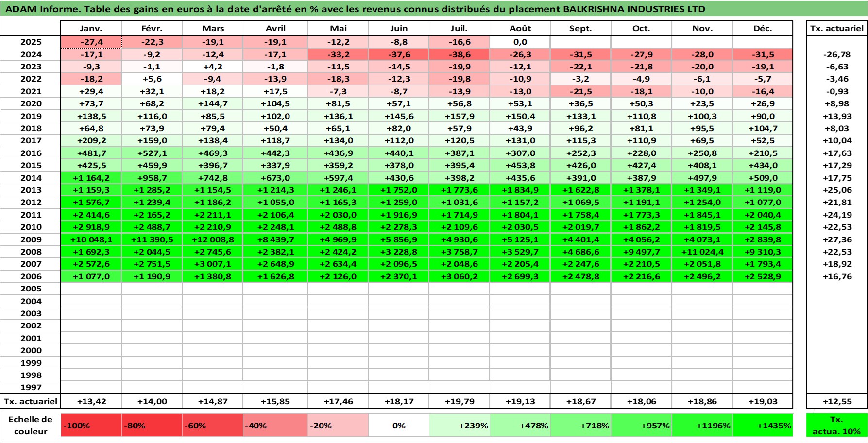This screenshot has width=868, height=443.
Task: Select the Déc. column header
Action: click(763, 28)
